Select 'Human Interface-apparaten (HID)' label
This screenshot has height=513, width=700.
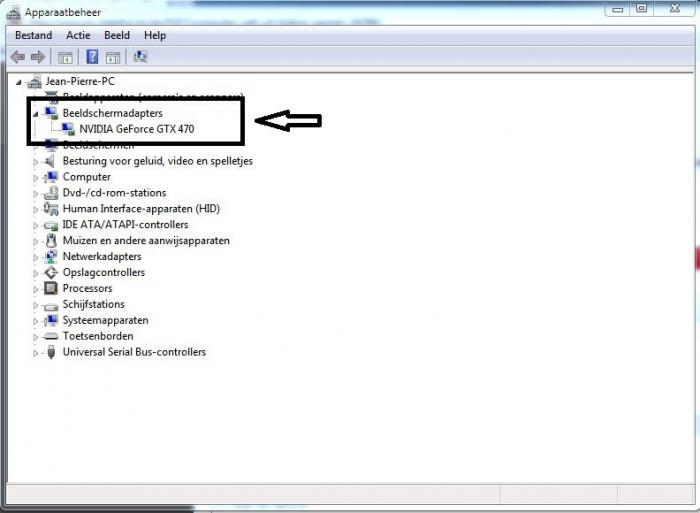pos(141,209)
